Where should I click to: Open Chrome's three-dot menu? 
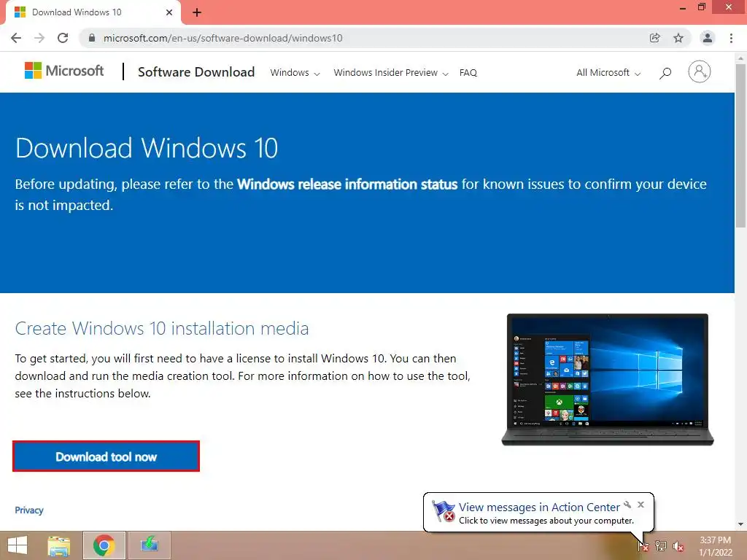(x=731, y=38)
